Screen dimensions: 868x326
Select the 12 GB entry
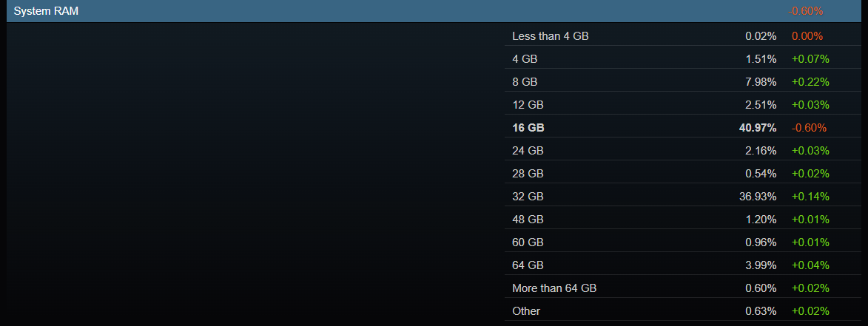click(x=683, y=105)
